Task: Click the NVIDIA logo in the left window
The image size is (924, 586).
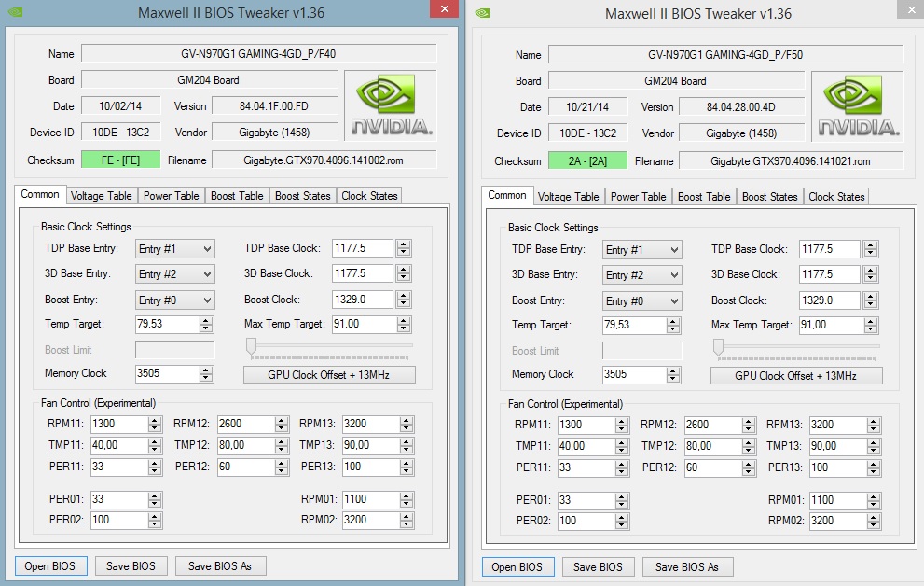Action: pyautogui.click(x=390, y=105)
